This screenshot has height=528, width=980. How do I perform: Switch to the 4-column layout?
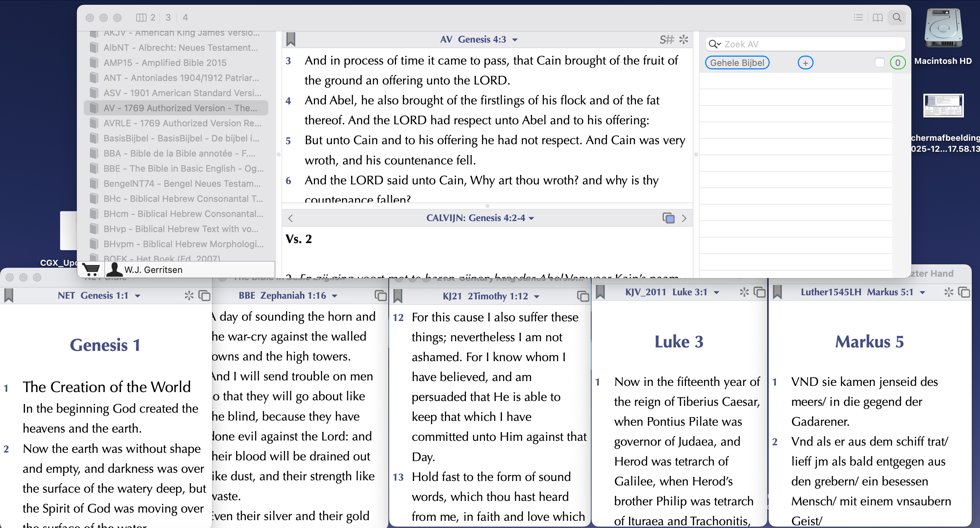[185, 18]
